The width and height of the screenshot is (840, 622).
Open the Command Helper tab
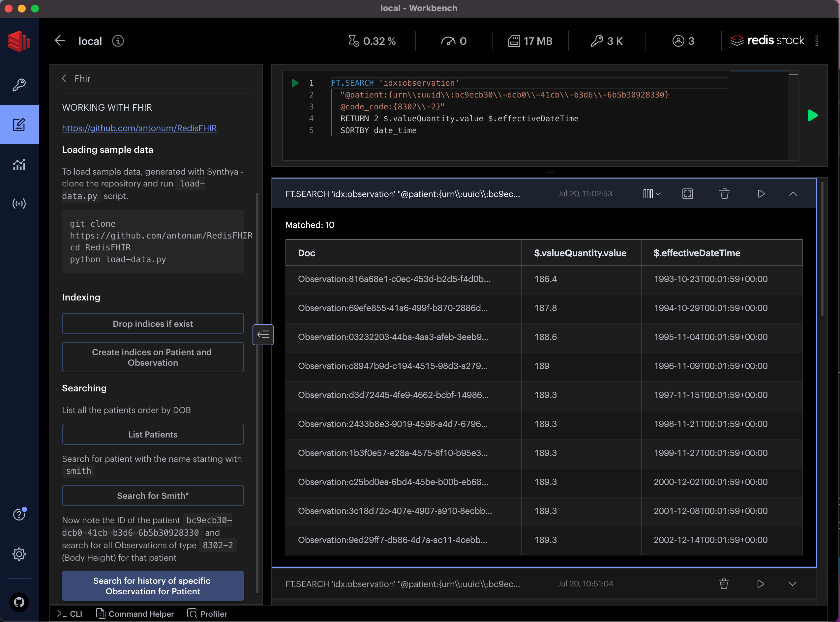coord(135,614)
